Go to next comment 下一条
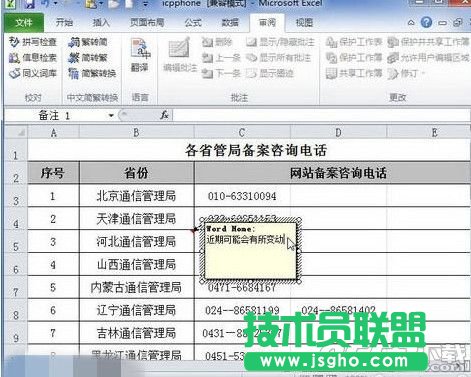471x377 pixels. [x=221, y=73]
